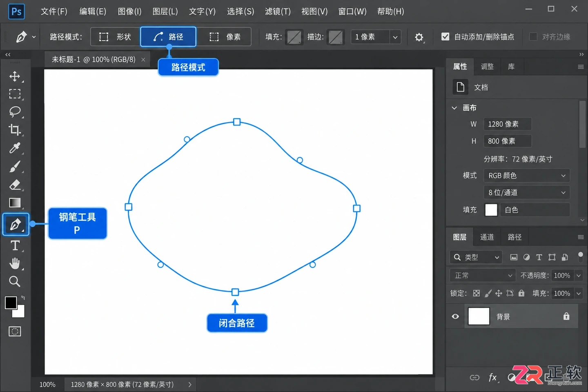Select the Gradient tool
The height and width of the screenshot is (392, 588).
pyautogui.click(x=15, y=203)
